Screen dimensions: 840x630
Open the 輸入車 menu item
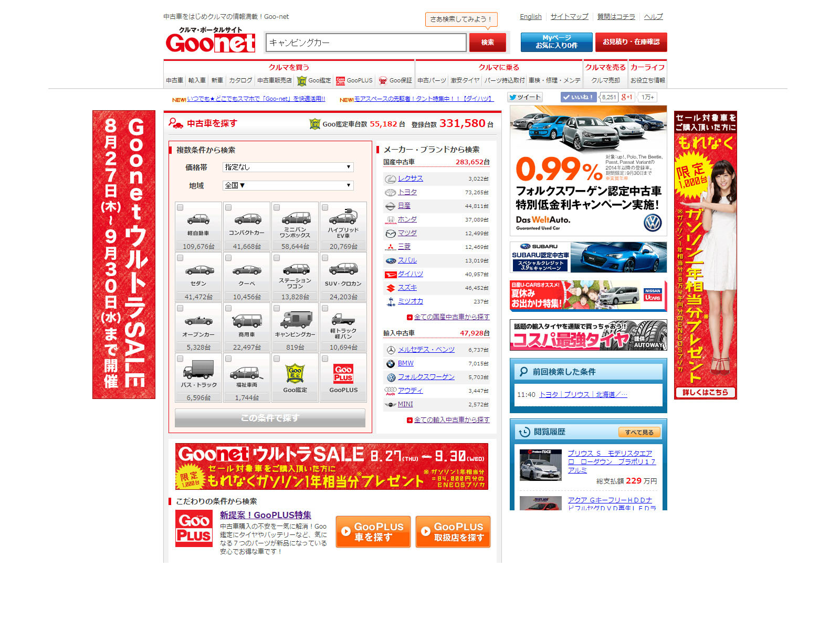coord(197,80)
